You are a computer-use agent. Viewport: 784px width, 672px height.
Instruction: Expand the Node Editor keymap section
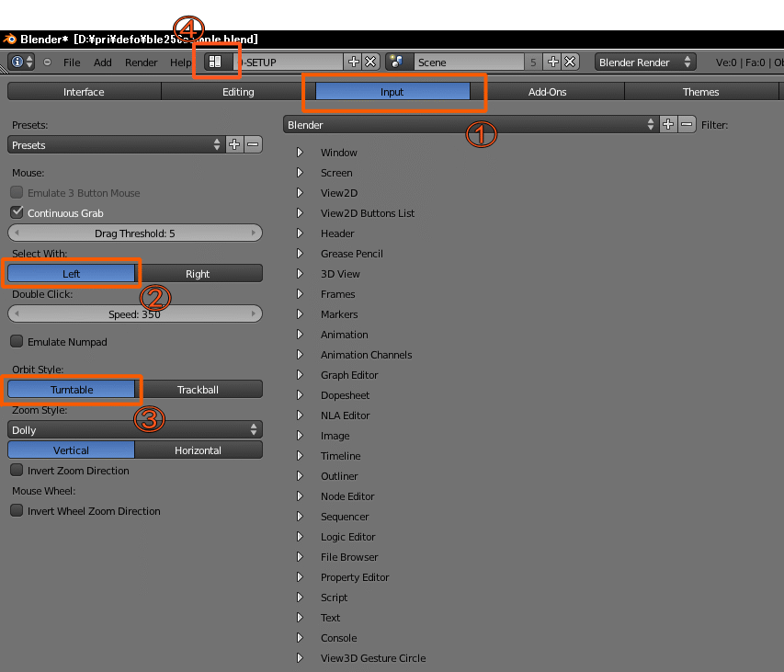(300, 496)
